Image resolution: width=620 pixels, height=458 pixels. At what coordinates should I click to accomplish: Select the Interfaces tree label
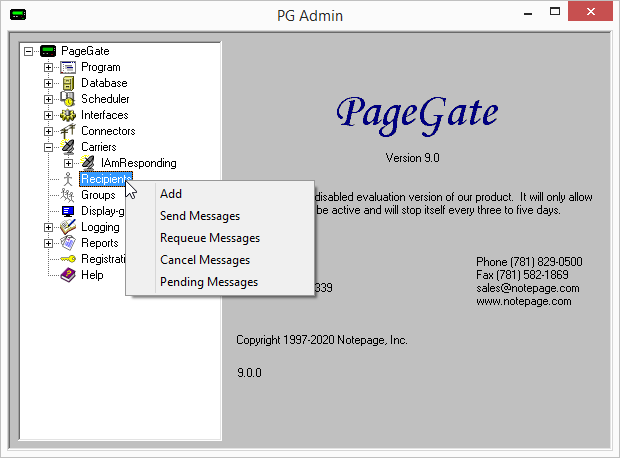click(105, 115)
